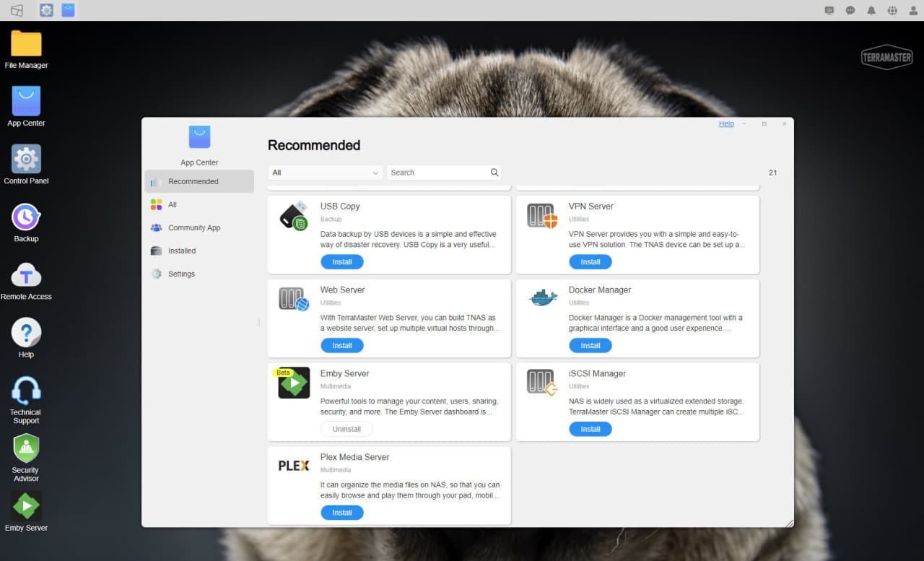Open the Help link in window header

click(726, 123)
